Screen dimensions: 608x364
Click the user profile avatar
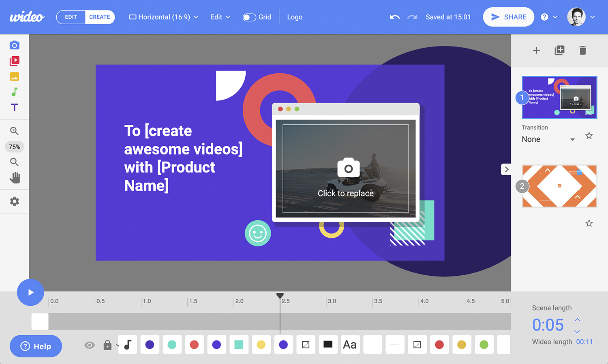[576, 17]
